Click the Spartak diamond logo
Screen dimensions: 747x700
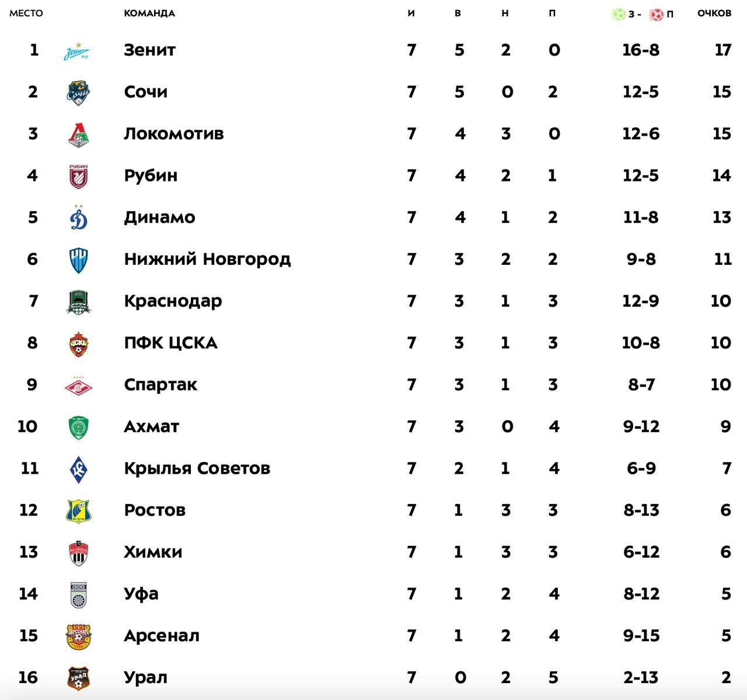(78, 386)
